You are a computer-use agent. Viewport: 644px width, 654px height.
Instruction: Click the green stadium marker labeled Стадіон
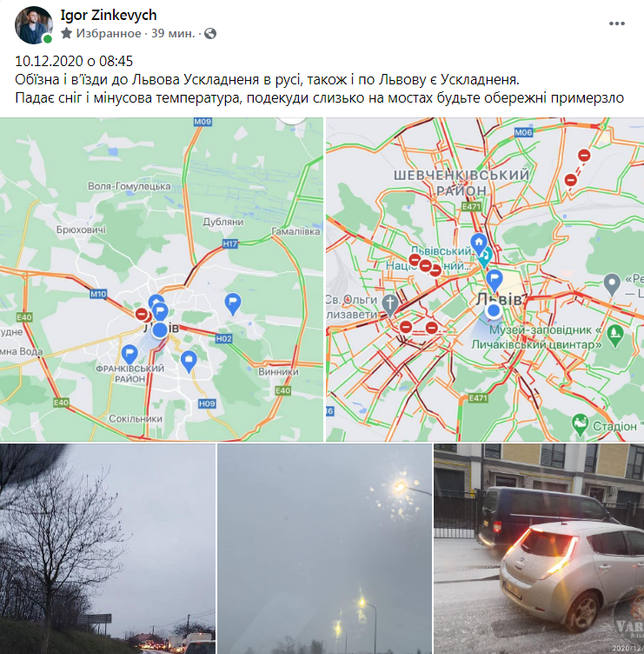pyautogui.click(x=580, y=424)
